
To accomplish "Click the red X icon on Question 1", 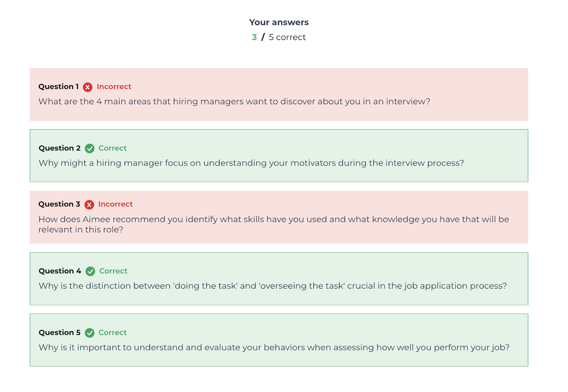I will pos(88,87).
